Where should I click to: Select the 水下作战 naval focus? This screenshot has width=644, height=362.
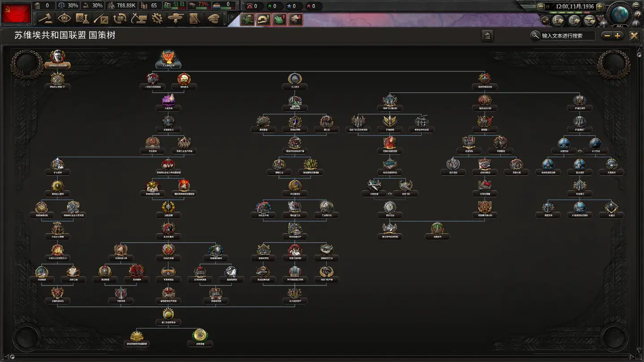(595, 143)
